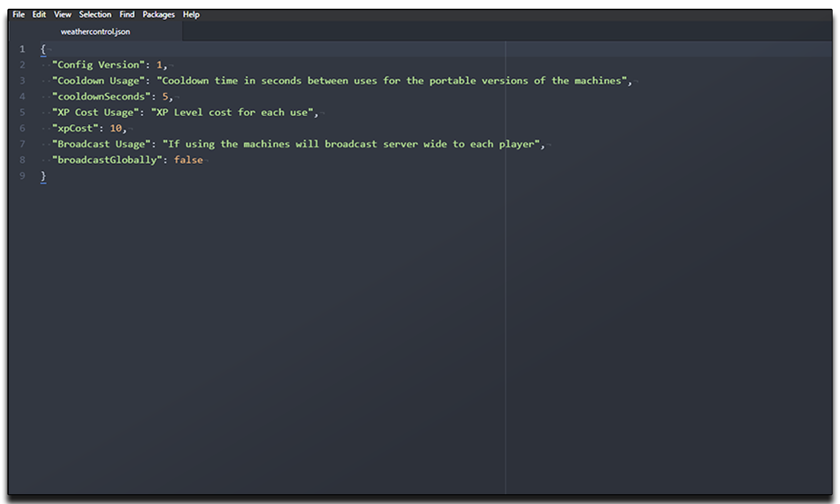Click the "XP Cost Usage" key
Image resolution: width=840 pixels, height=504 pixels.
tap(95, 113)
